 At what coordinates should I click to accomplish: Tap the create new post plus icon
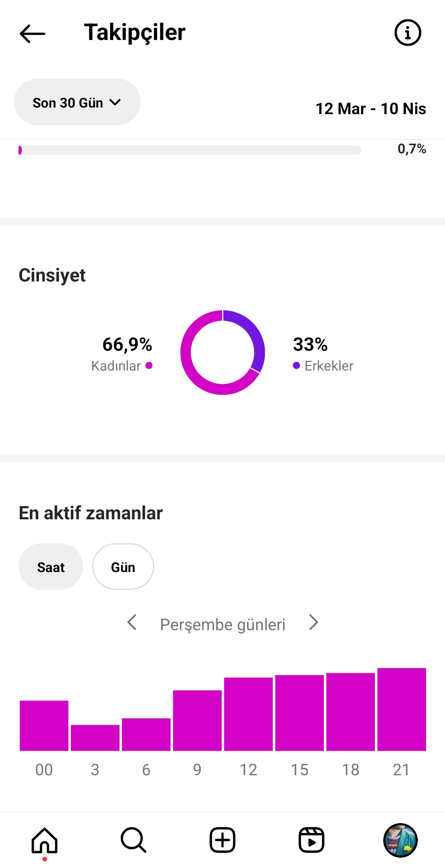222,840
